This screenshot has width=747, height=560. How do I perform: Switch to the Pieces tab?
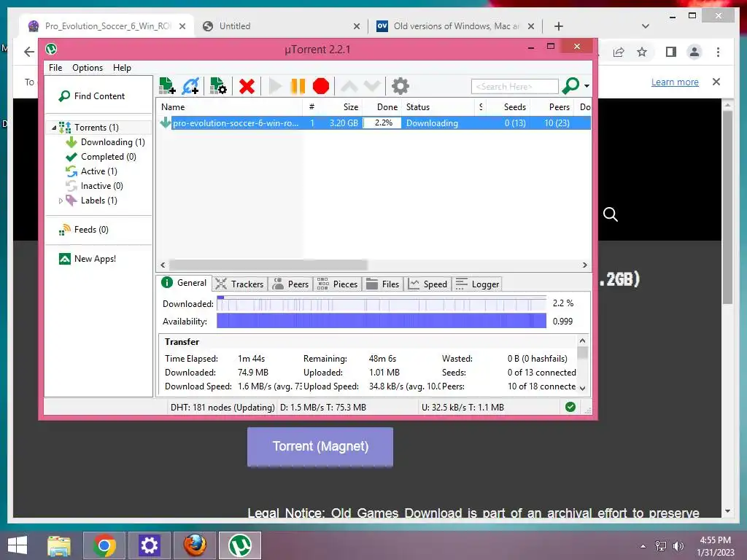pyautogui.click(x=337, y=284)
